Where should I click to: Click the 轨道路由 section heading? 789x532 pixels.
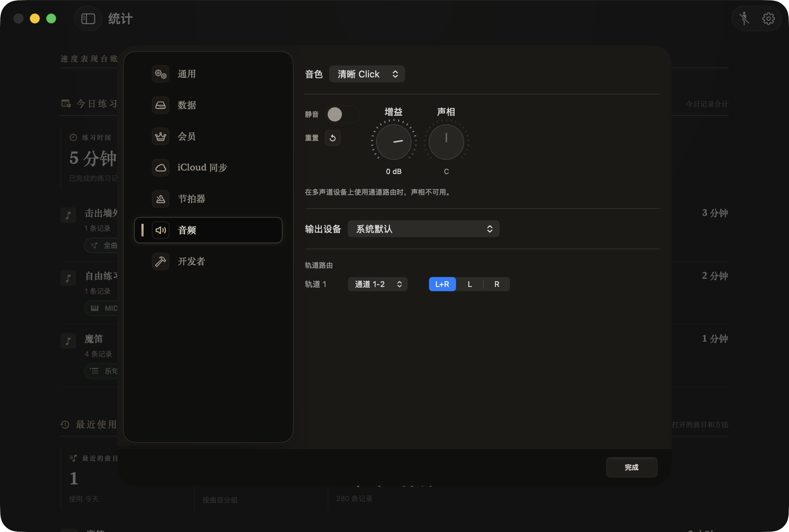[319, 265]
